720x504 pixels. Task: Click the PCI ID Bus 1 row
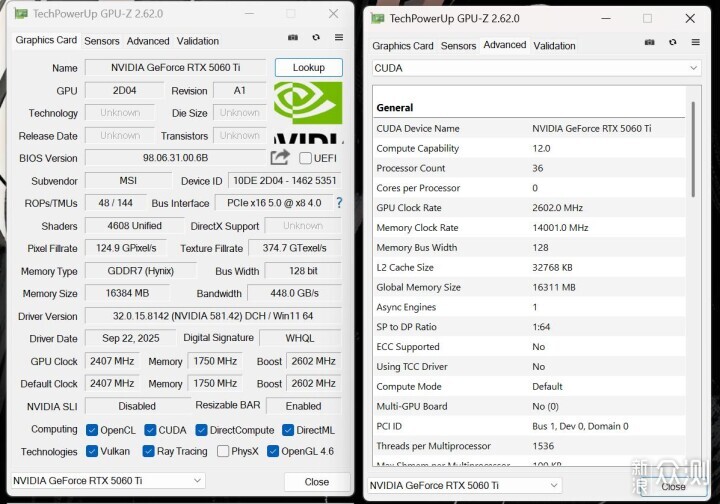(x=529, y=426)
